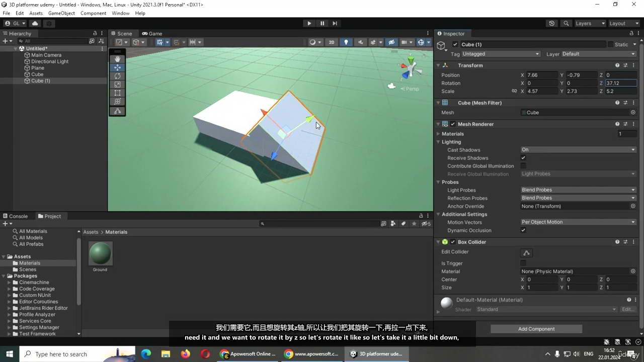The image size is (644, 362).
Task: Select the Ground material thumbnail
Action: pos(100,253)
